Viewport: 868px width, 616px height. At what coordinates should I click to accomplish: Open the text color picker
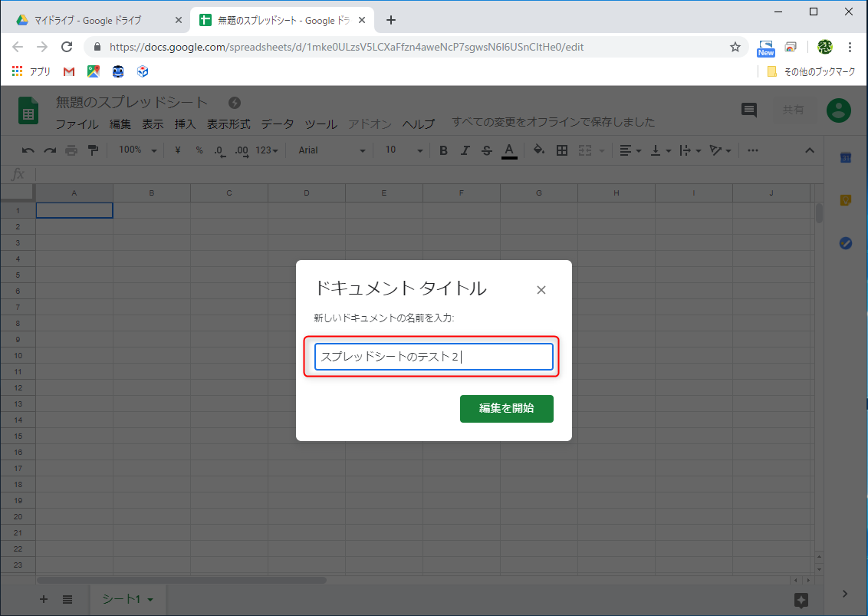coord(509,150)
